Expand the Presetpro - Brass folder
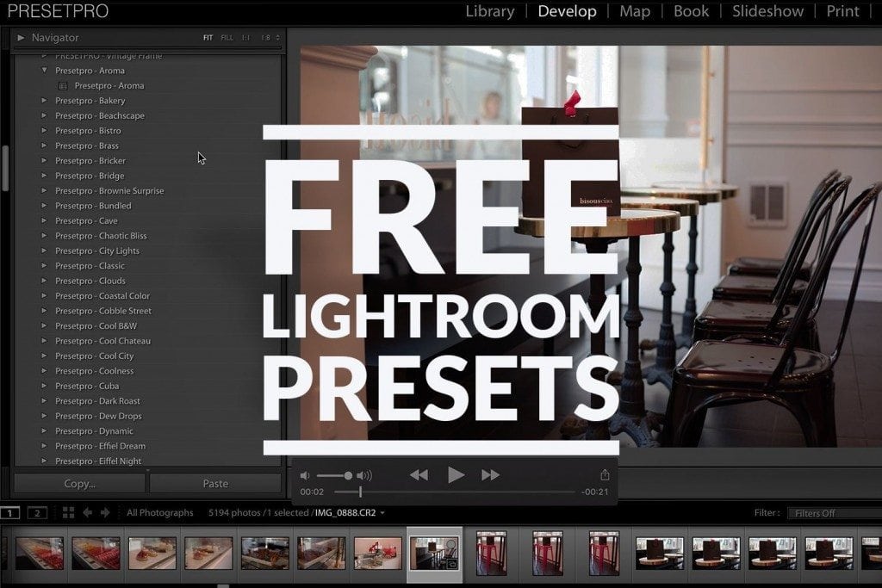The height and width of the screenshot is (588, 882). (44, 145)
